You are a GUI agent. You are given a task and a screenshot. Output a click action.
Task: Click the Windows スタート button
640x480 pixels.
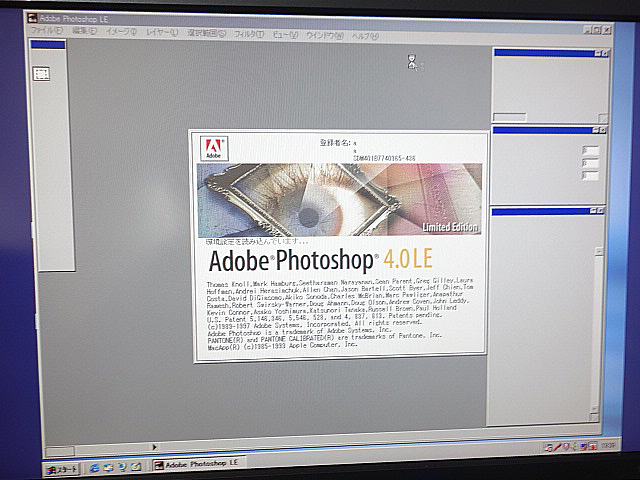[x=62, y=467]
